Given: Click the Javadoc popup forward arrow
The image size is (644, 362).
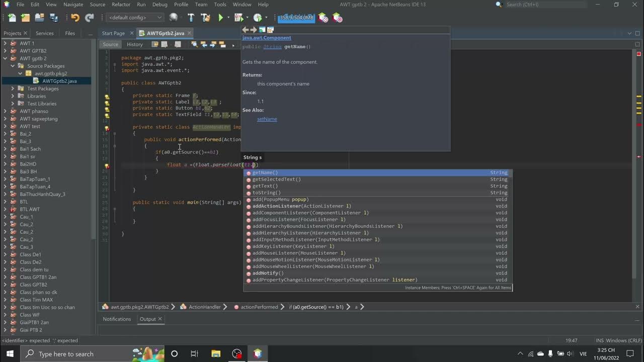Looking at the screenshot, I should pyautogui.click(x=254, y=30).
